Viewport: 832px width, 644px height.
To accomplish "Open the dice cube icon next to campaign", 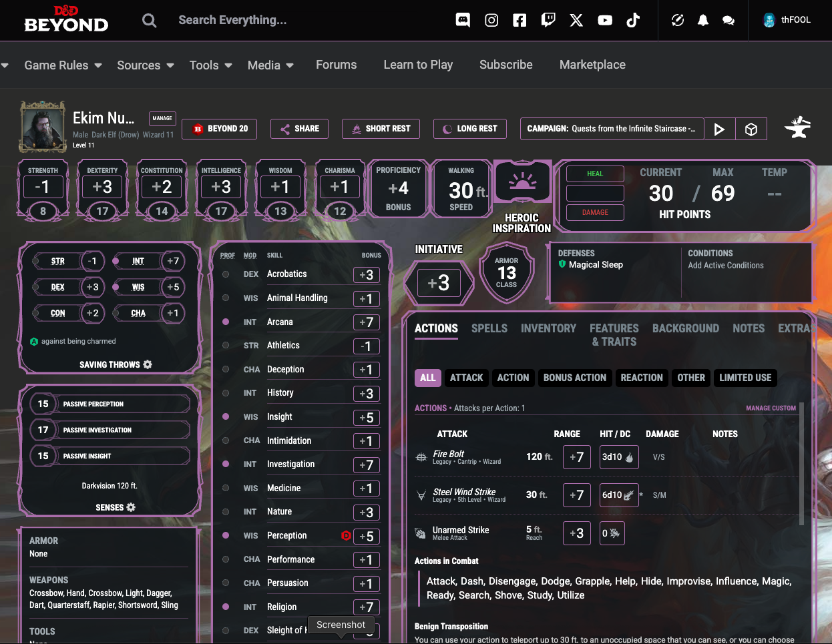I will point(751,129).
